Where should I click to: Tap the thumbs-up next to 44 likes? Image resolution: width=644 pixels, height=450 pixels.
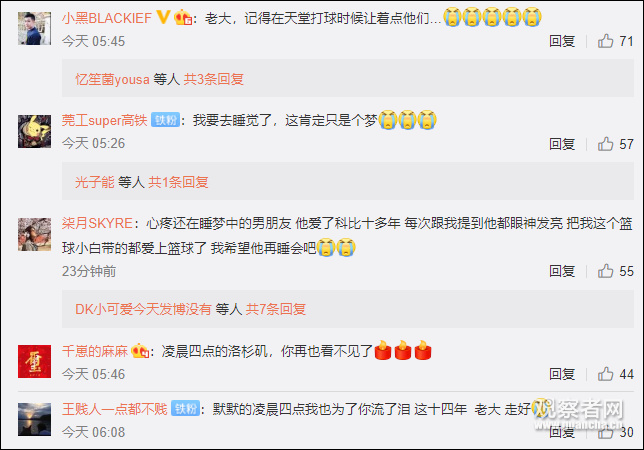click(x=605, y=374)
